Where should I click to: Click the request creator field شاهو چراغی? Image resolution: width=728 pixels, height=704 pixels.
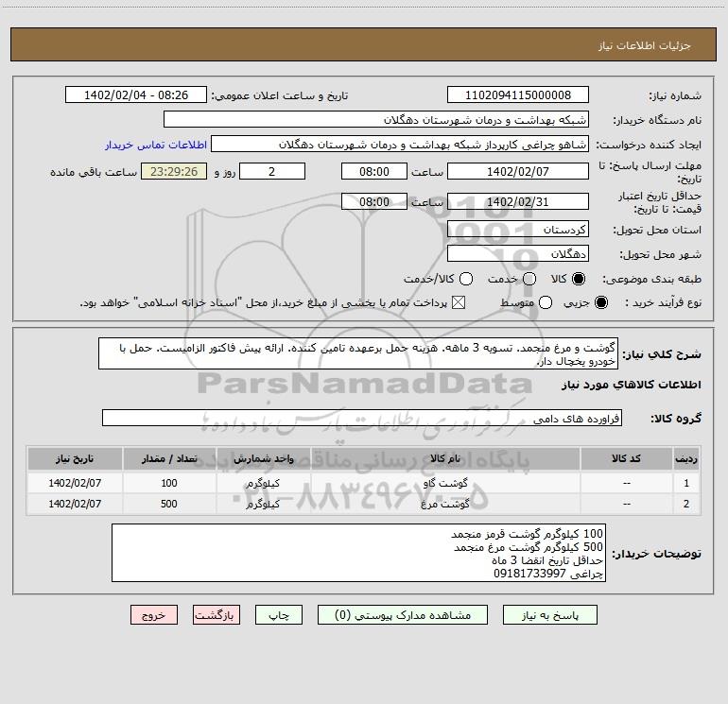[400, 145]
